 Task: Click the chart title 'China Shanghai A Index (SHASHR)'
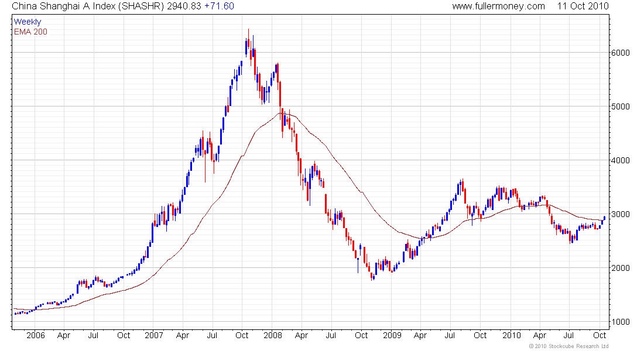[x=88, y=6]
